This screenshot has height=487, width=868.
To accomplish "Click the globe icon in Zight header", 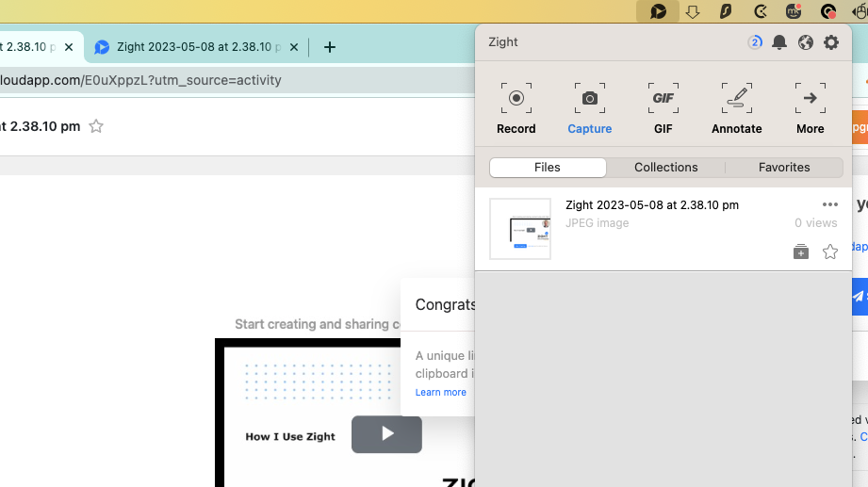I will [806, 42].
